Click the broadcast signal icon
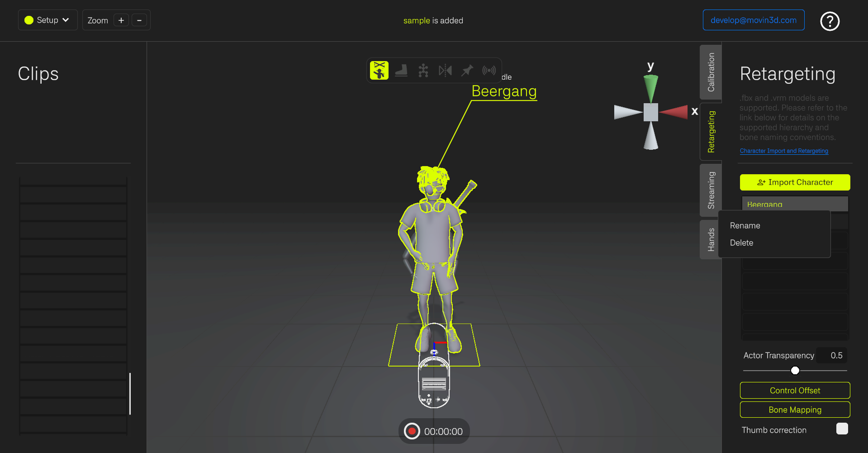Screen dimensions: 868x453 (489, 71)
